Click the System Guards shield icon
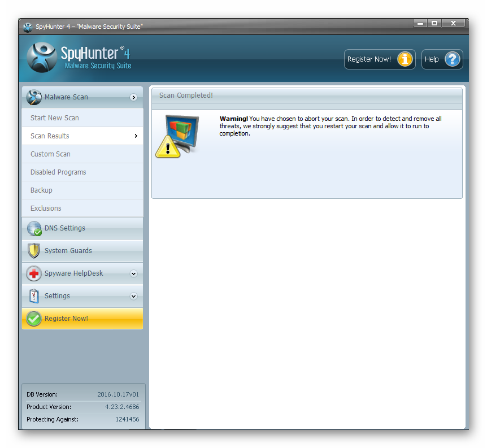The image size is (487, 448). (x=33, y=251)
